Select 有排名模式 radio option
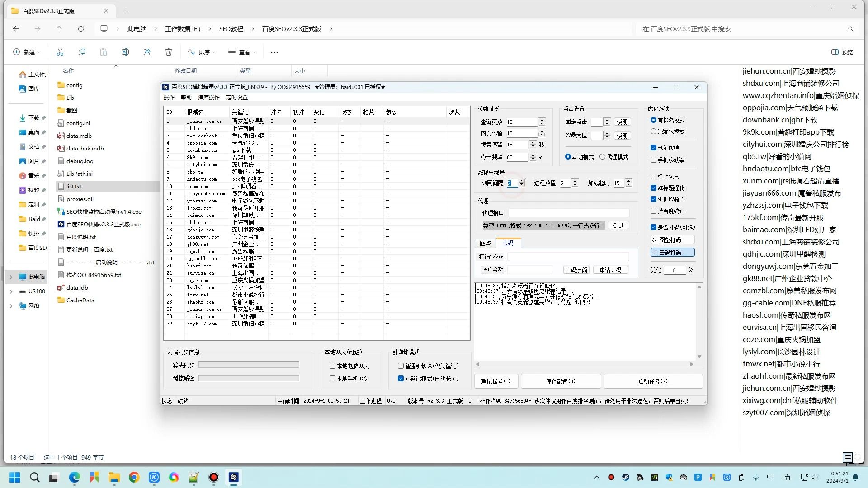The image size is (868, 488). [667, 120]
